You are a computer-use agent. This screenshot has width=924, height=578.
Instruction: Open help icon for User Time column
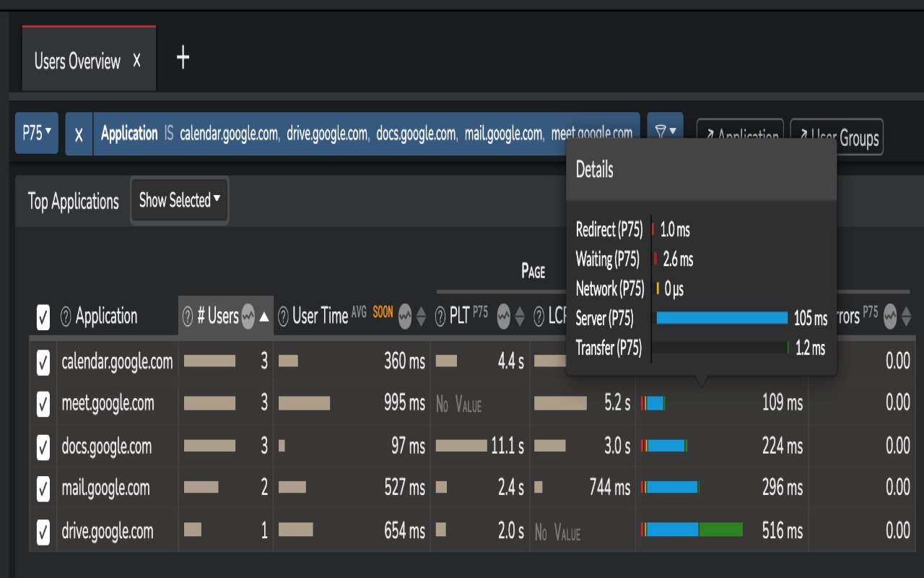pos(284,316)
